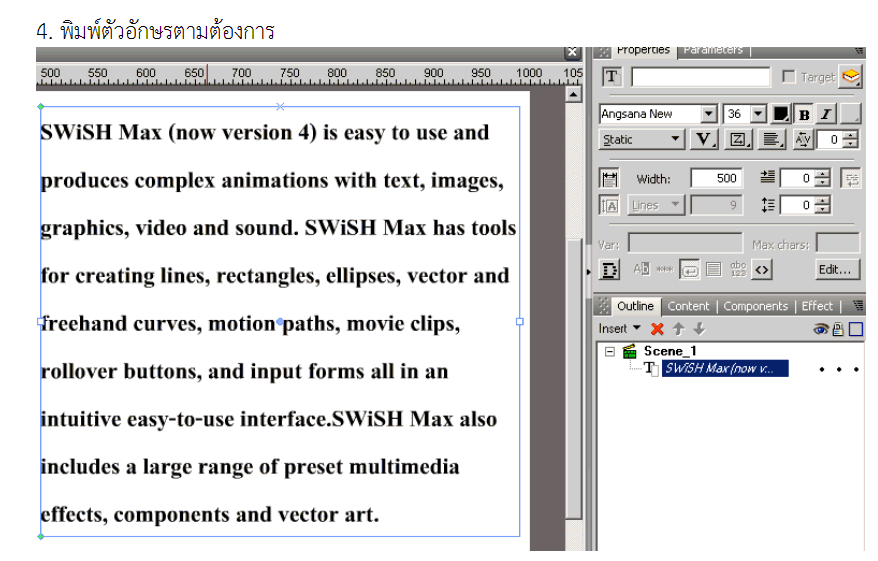Click the canvas vertical scrollbar up arrow
The height and width of the screenshot is (561, 878).
573,94
